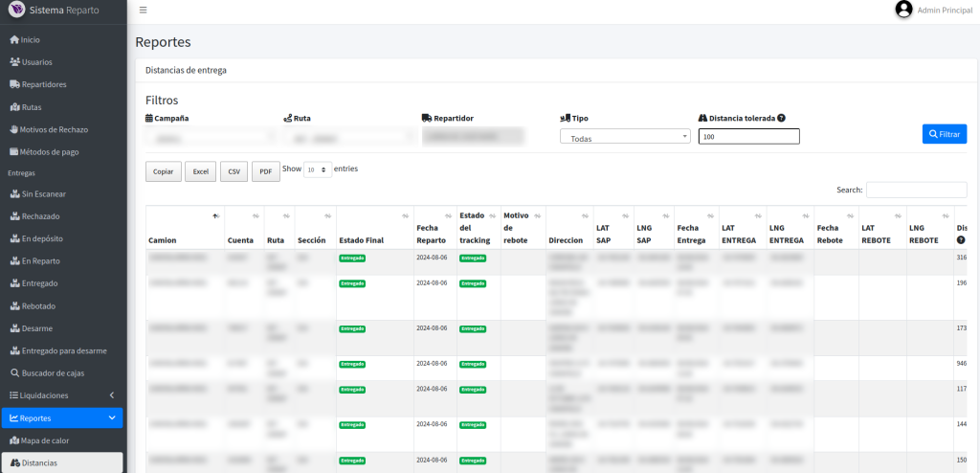Viewport: 980px width, 473px height.
Task: Click the Sin Escanear boxes icon
Action: (x=15, y=194)
